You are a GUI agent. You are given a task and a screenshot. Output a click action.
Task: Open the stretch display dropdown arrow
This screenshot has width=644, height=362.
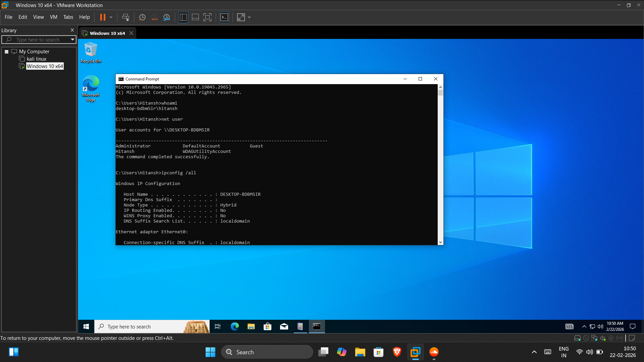pyautogui.click(x=249, y=17)
